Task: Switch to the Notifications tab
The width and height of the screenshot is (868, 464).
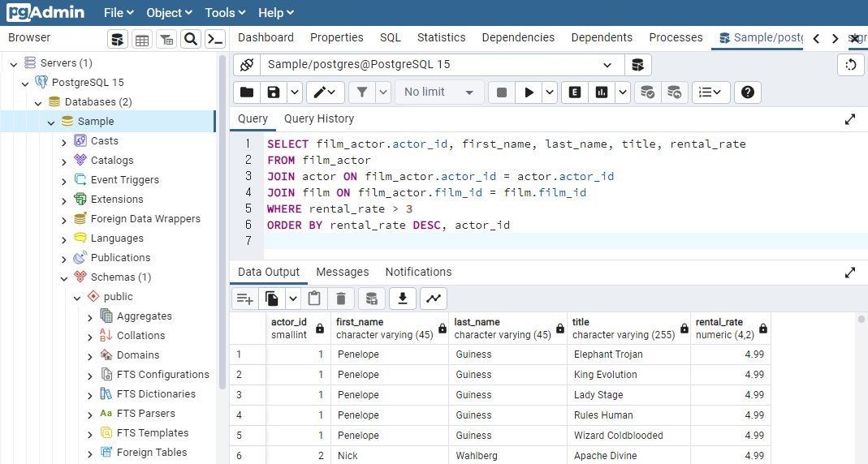Action: [418, 272]
